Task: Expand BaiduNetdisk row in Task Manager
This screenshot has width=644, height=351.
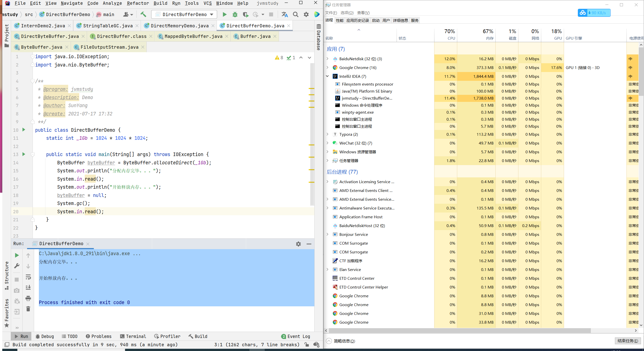Action: (x=327, y=59)
